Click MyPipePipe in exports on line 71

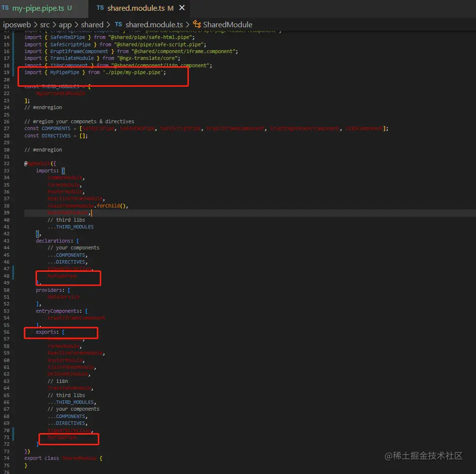[x=62, y=437]
